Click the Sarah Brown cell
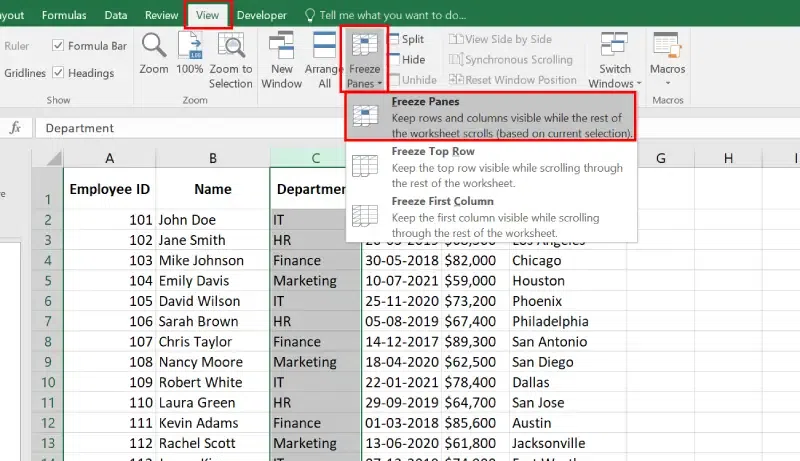The height and width of the screenshot is (461, 800). point(213,321)
